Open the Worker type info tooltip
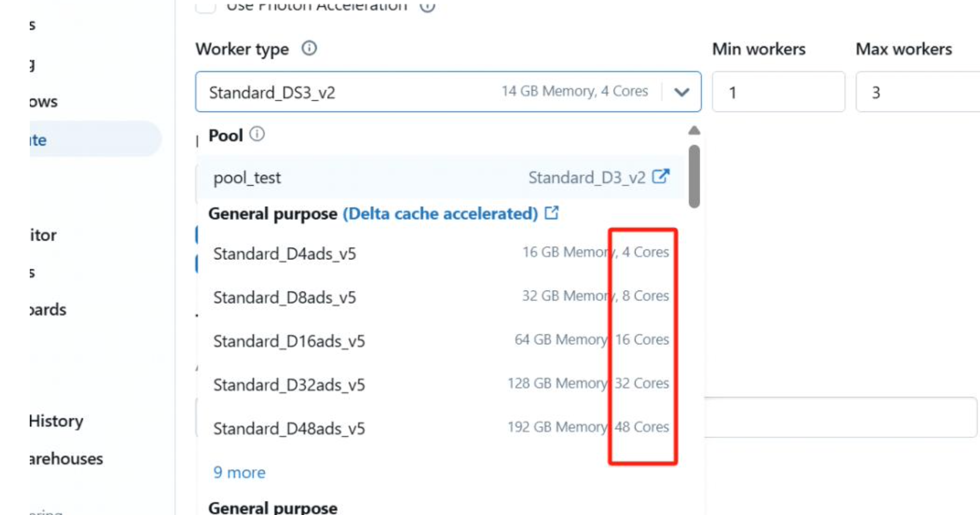Viewport: 980px width, 515px height. [308, 49]
